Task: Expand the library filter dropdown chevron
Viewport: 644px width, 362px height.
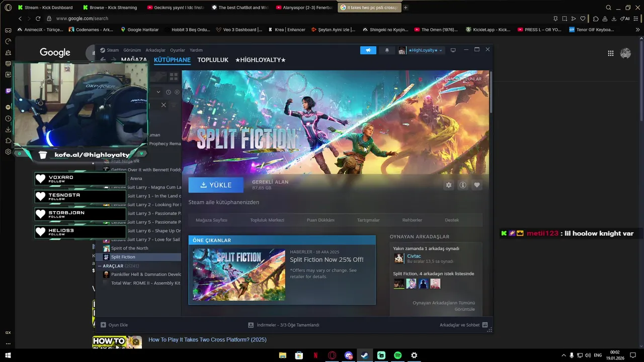Action: (158, 92)
